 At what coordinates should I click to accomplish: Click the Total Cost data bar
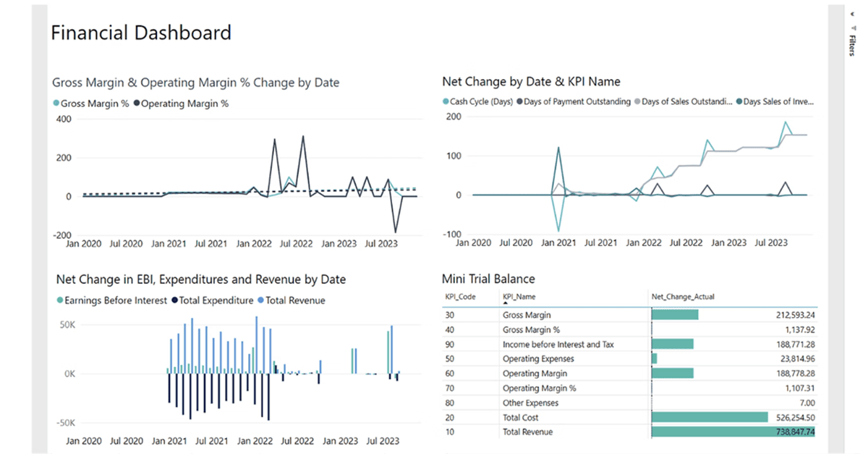(x=710, y=417)
